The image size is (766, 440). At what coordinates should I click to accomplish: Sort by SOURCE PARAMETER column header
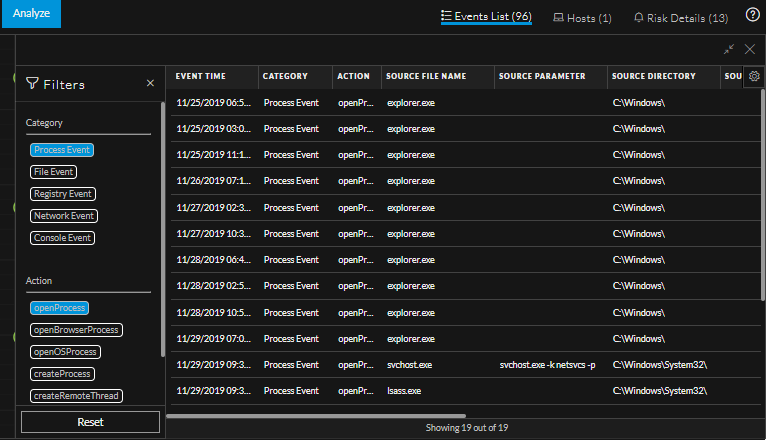[542, 76]
